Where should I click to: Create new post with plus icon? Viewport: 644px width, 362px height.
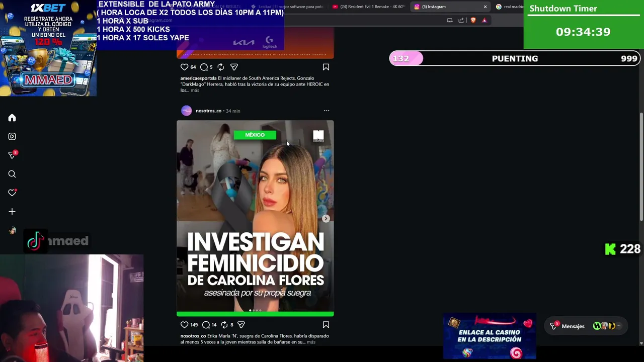12,212
